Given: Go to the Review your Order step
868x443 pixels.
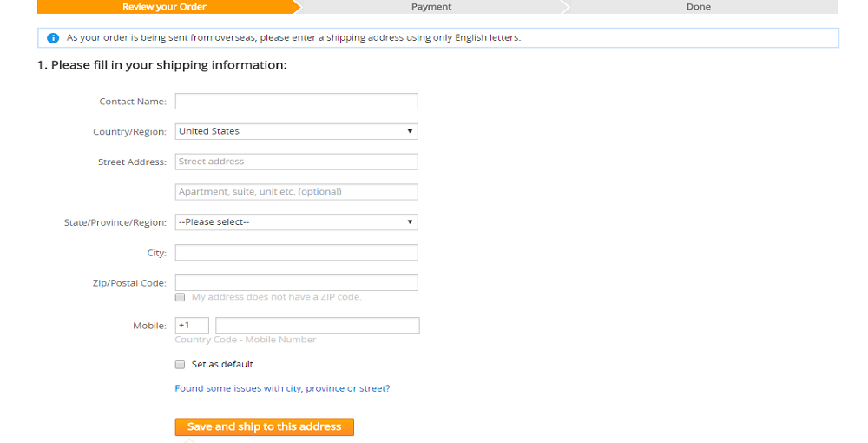Looking at the screenshot, I should point(164,7).
